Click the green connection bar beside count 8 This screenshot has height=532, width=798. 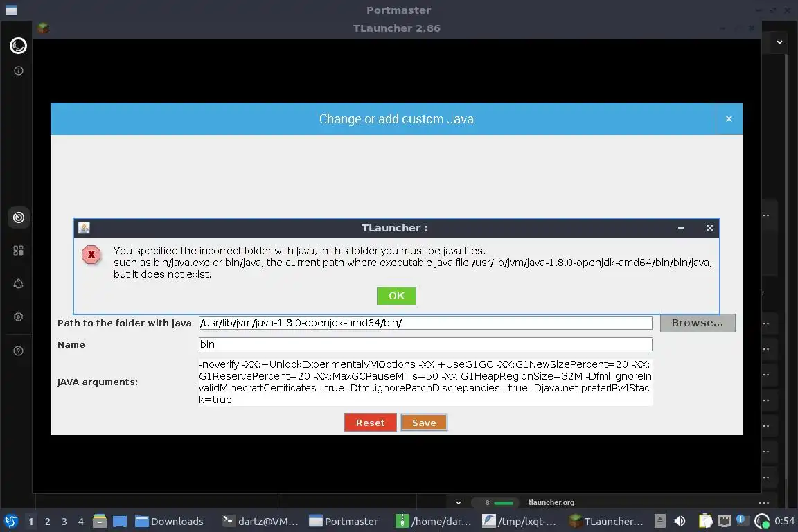(x=504, y=503)
